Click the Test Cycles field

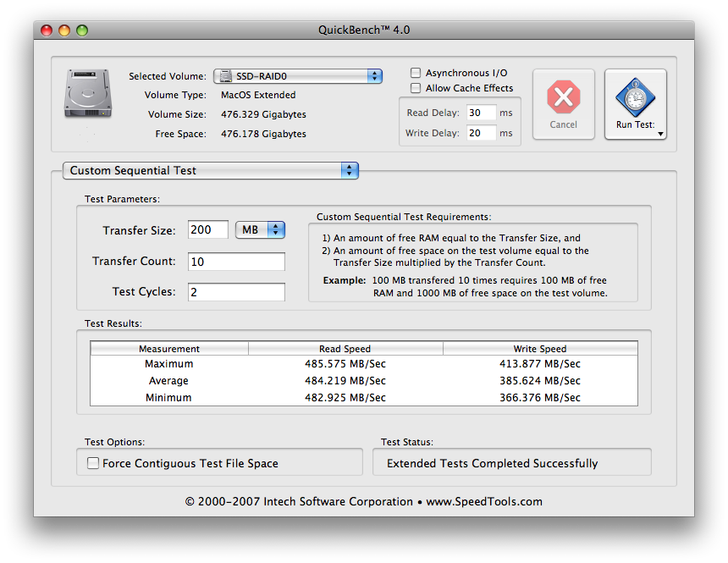[236, 292]
